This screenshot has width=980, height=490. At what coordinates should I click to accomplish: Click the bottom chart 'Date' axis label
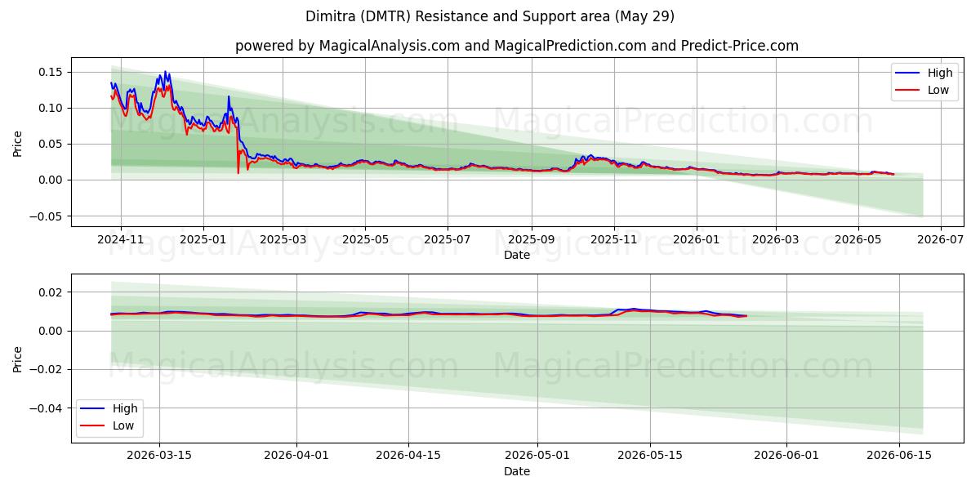517,471
